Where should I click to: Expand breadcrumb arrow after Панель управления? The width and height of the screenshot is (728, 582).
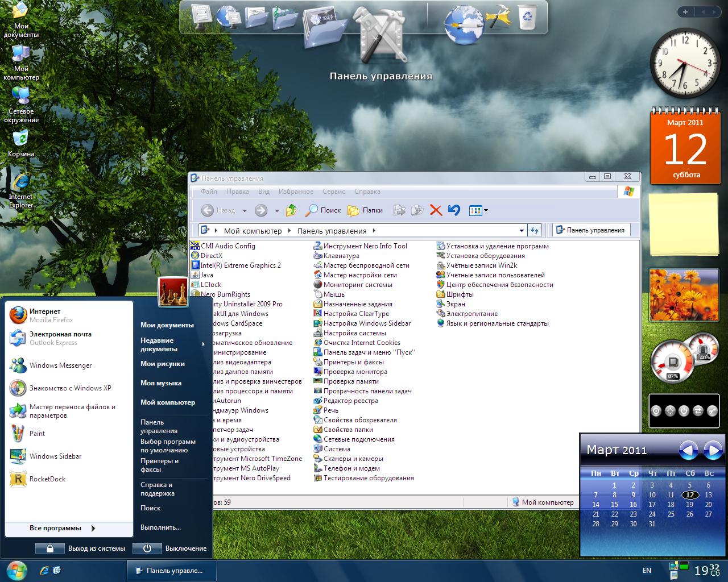[374, 231]
